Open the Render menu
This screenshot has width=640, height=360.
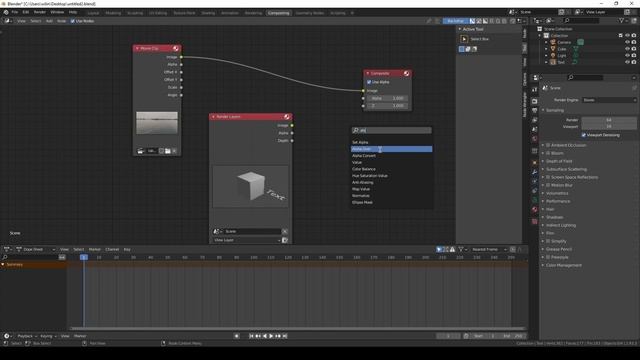tap(40, 12)
